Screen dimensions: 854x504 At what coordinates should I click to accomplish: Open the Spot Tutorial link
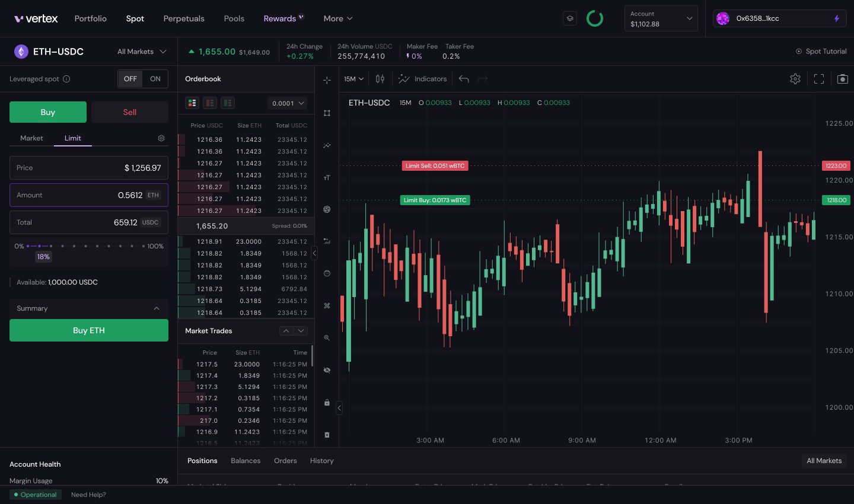pyautogui.click(x=821, y=52)
